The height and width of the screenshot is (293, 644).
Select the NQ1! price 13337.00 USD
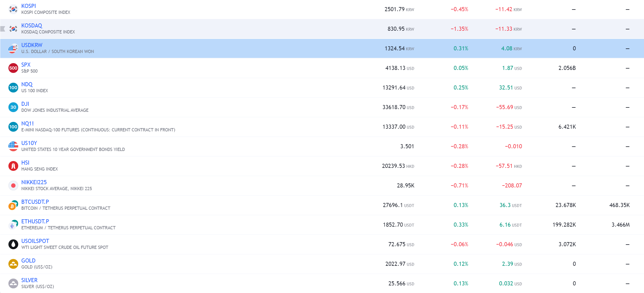point(398,127)
